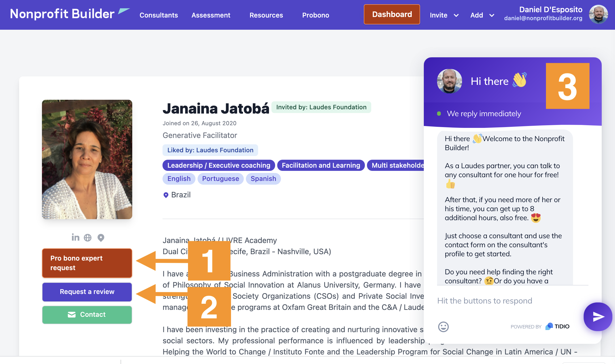Click the We reply immediately status text
This screenshot has width=615, height=364.
click(x=484, y=114)
